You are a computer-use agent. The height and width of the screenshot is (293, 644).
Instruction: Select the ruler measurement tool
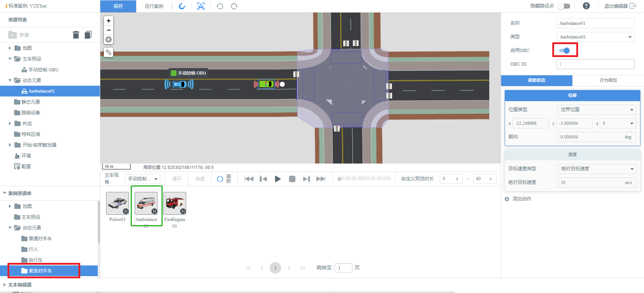(x=109, y=52)
